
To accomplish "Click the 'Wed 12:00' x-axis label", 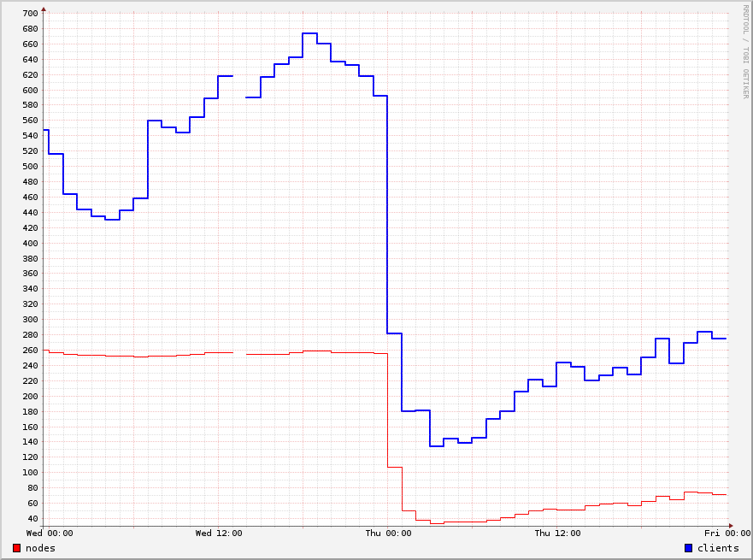I will pos(219,533).
